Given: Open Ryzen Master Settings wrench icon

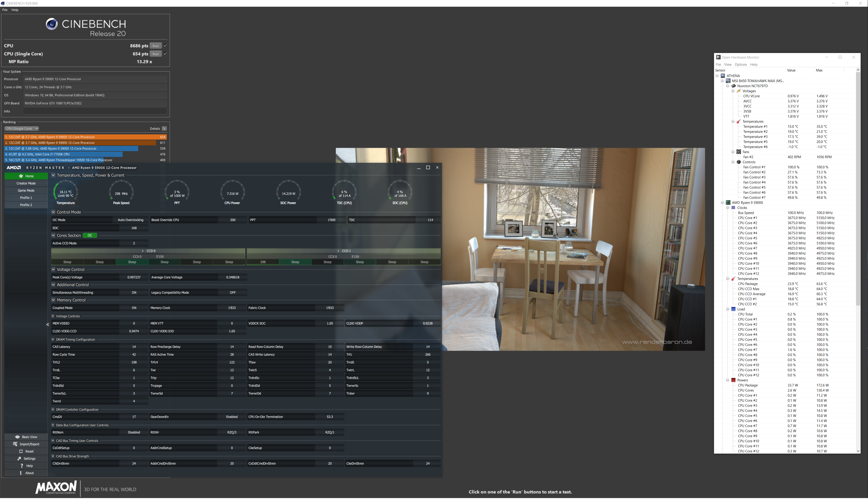Looking at the screenshot, I should [19, 459].
